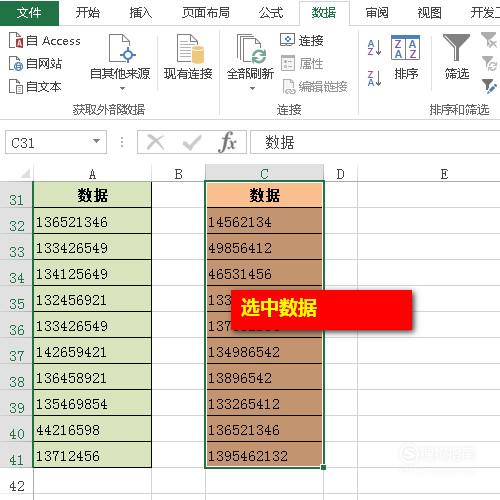Confirm entry with checkmark button
The height and width of the screenshot is (500, 500).
point(192,142)
